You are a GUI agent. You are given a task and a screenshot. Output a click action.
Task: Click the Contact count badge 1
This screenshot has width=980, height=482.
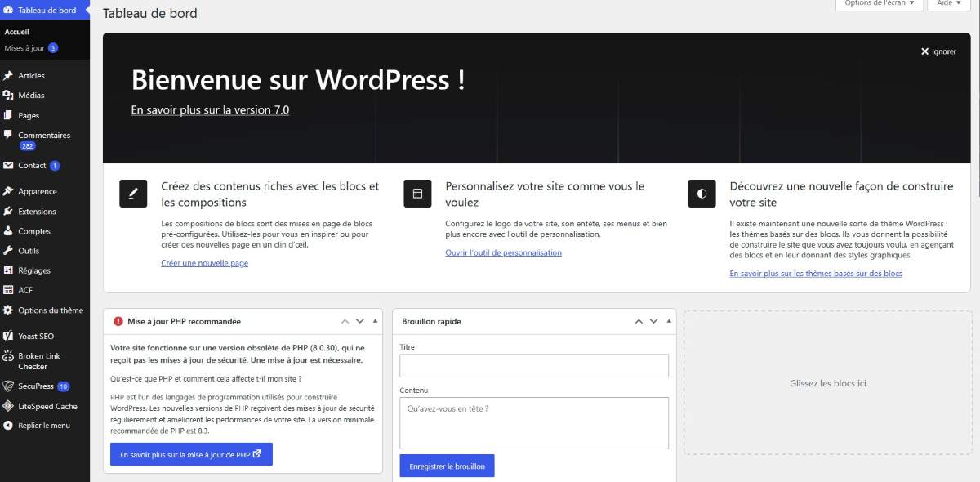point(55,165)
